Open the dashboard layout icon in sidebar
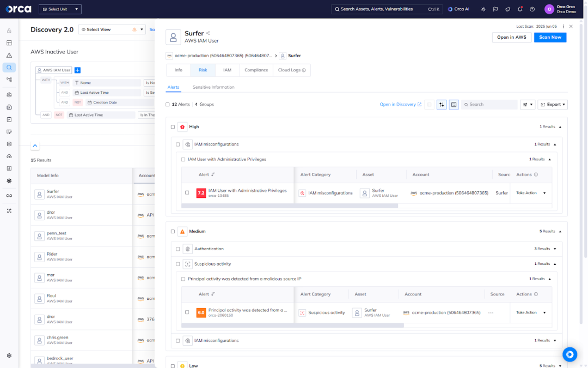Screen dimensions: 588x368 click(x=9, y=43)
